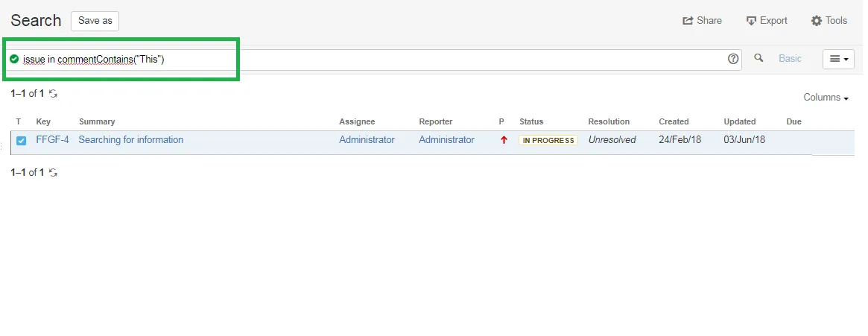The image size is (868, 336).
Task: Open the JQL syntax help icon
Action: coord(733,59)
